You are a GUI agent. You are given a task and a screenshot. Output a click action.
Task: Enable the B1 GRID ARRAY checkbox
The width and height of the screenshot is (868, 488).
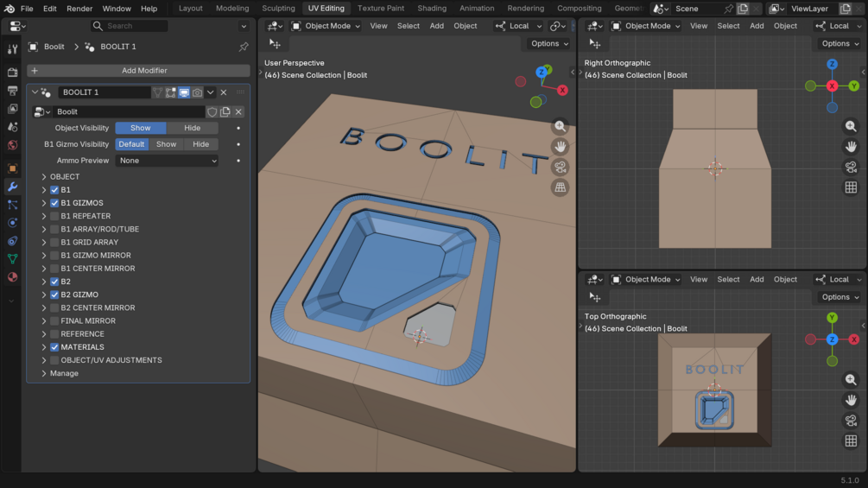click(x=54, y=243)
